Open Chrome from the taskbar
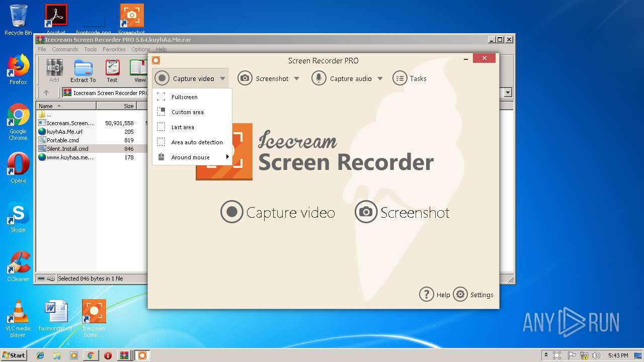This screenshot has height=362, width=644. 91,355
